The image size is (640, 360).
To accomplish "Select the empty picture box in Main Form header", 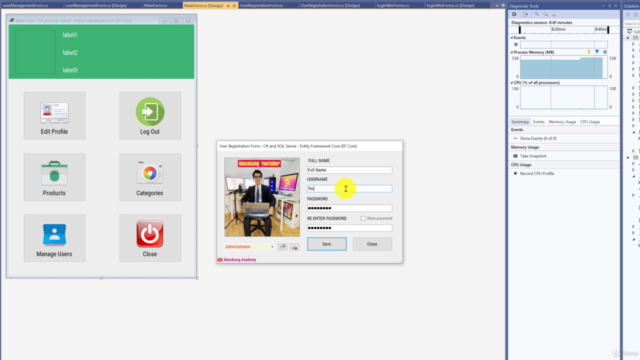I will (35, 51).
